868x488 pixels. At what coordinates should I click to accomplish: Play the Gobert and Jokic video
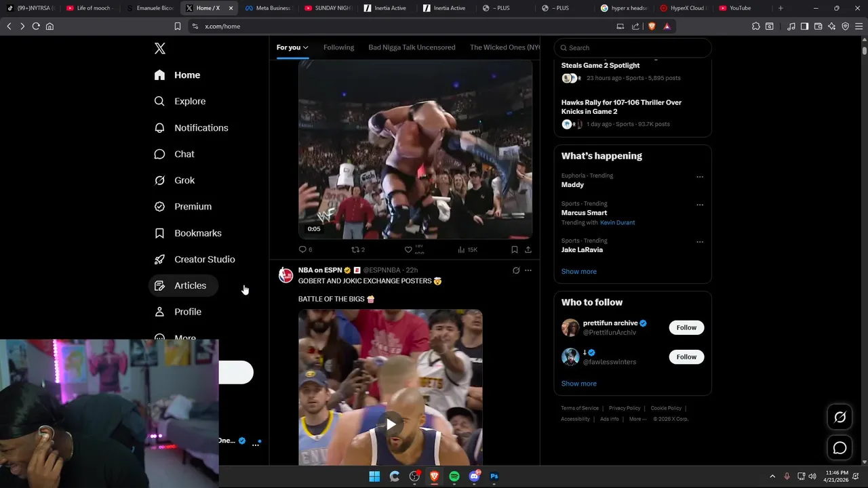391,424
